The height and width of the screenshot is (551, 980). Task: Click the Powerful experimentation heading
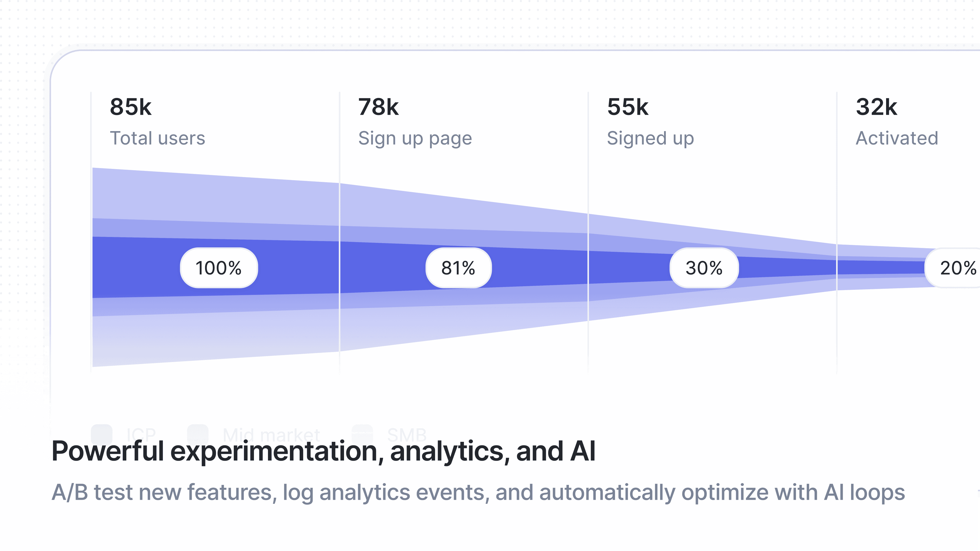[x=323, y=451]
